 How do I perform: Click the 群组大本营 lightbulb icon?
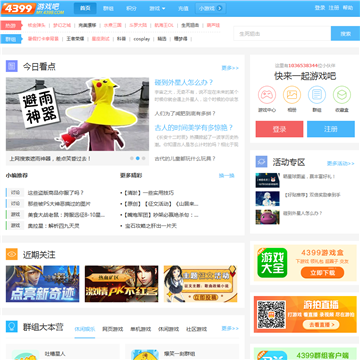pyautogui.click(x=12, y=326)
